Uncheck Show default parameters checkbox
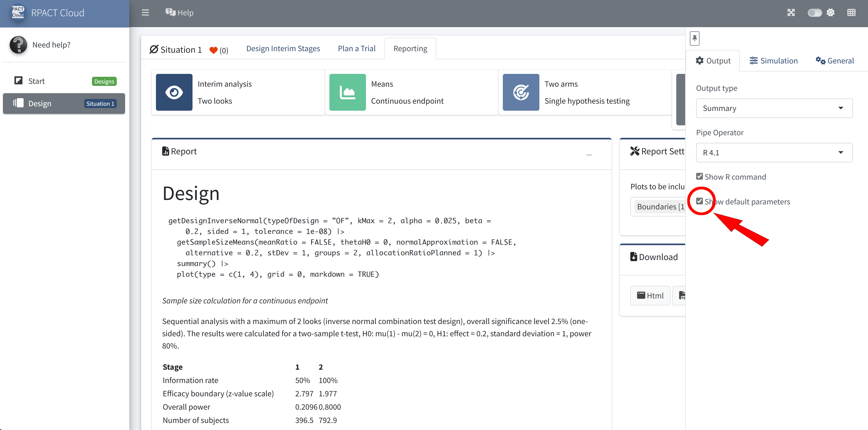Screen dimensions: 868x430 [700, 201]
